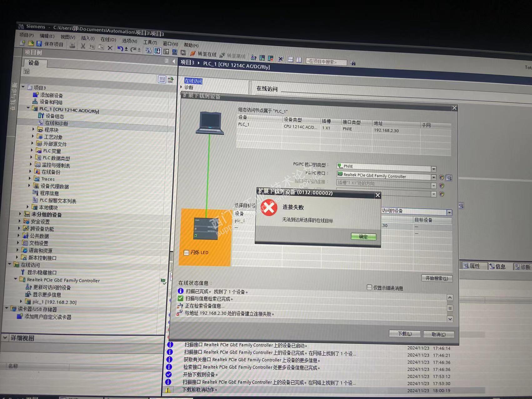The height and width of the screenshot is (399, 532).
Task: Click the print toolbar icon
Action: point(72,46)
